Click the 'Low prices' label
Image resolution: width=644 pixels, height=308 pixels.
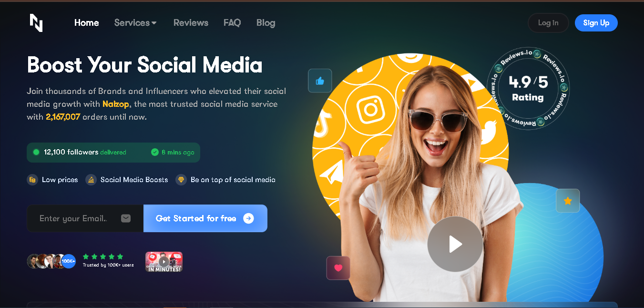[x=60, y=180]
